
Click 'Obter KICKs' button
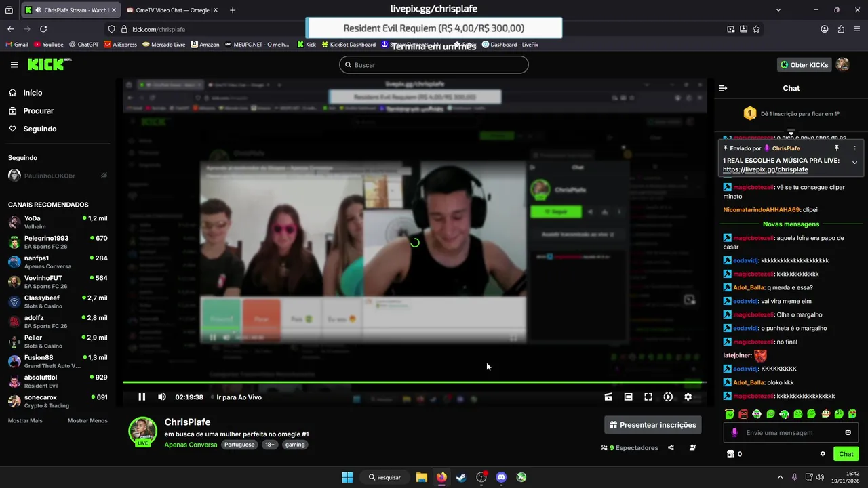point(804,65)
